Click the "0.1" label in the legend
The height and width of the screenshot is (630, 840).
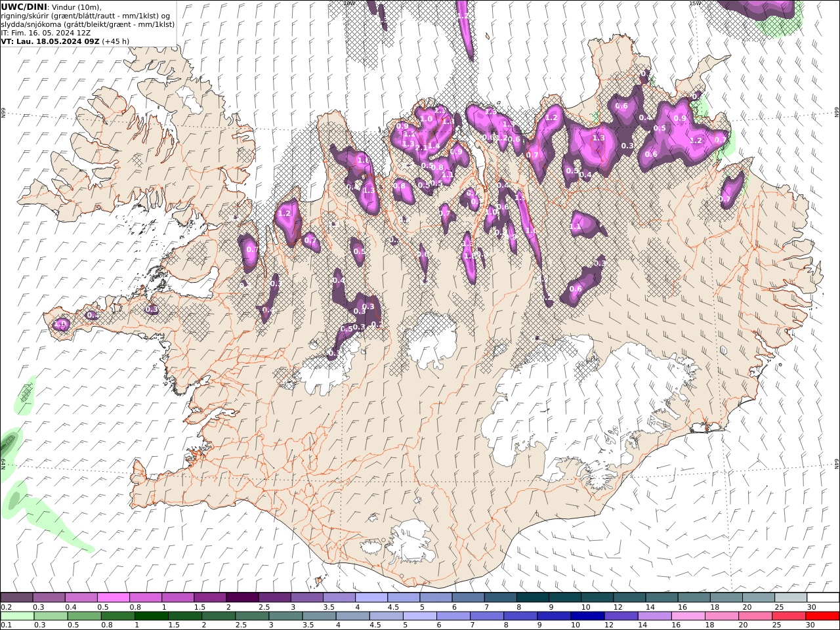tap(6, 625)
